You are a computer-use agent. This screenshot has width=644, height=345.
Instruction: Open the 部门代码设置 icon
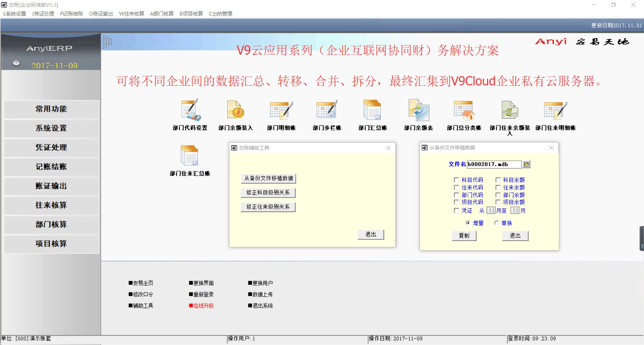(x=190, y=110)
